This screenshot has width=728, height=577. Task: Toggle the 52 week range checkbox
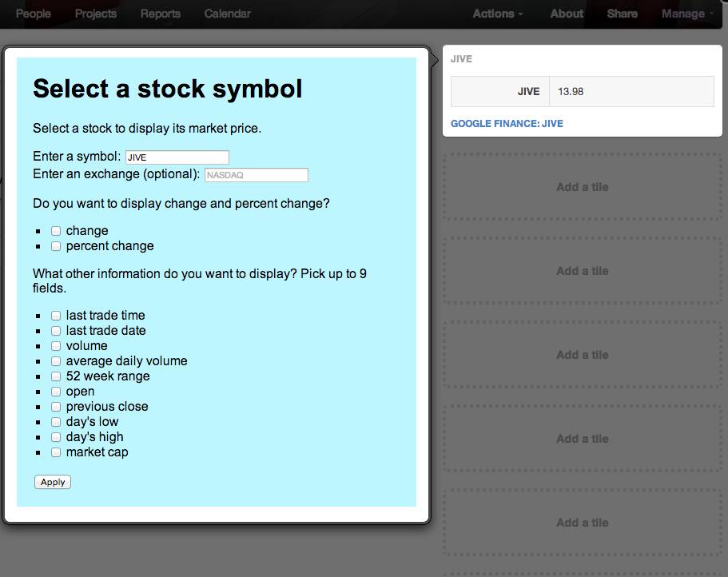56,376
